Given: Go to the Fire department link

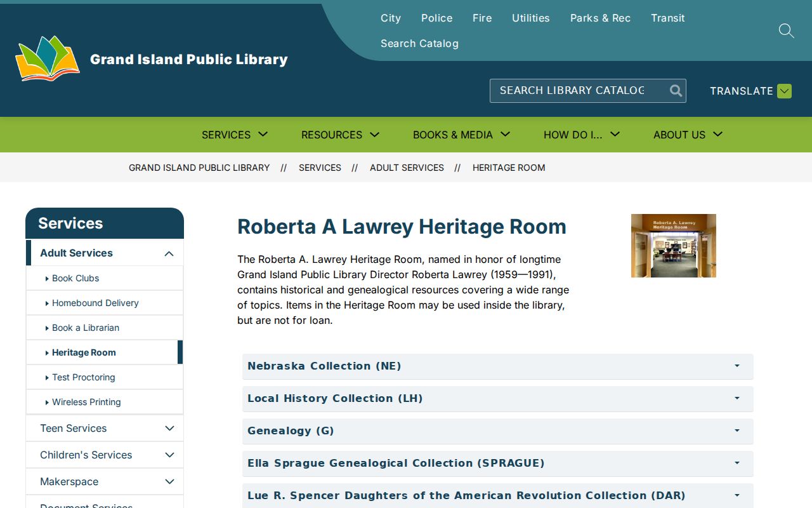Looking at the screenshot, I should pyautogui.click(x=482, y=18).
